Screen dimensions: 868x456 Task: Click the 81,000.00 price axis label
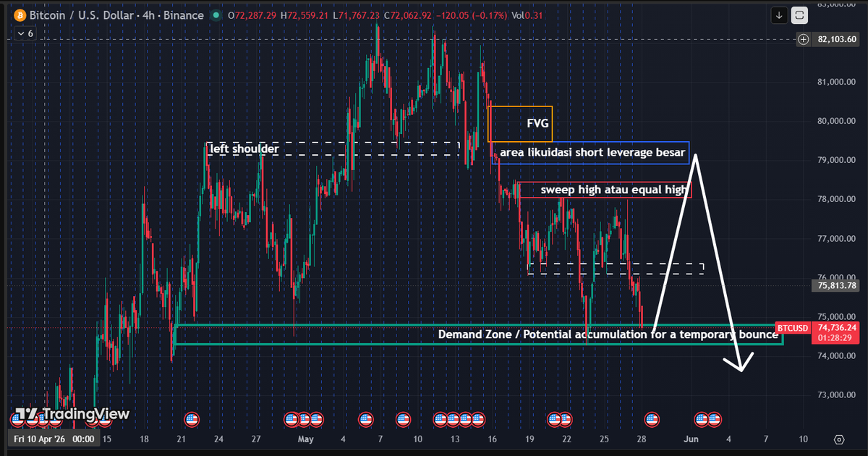coord(836,82)
